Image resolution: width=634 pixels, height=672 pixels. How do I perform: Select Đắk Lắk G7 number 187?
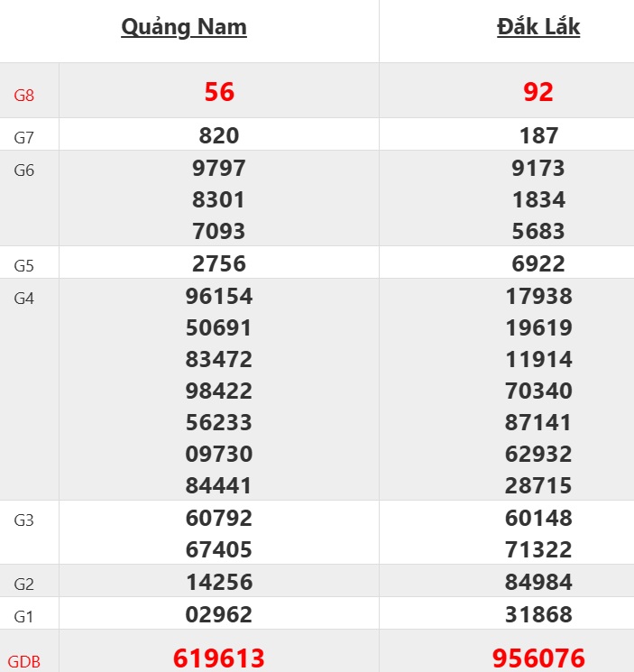click(539, 135)
